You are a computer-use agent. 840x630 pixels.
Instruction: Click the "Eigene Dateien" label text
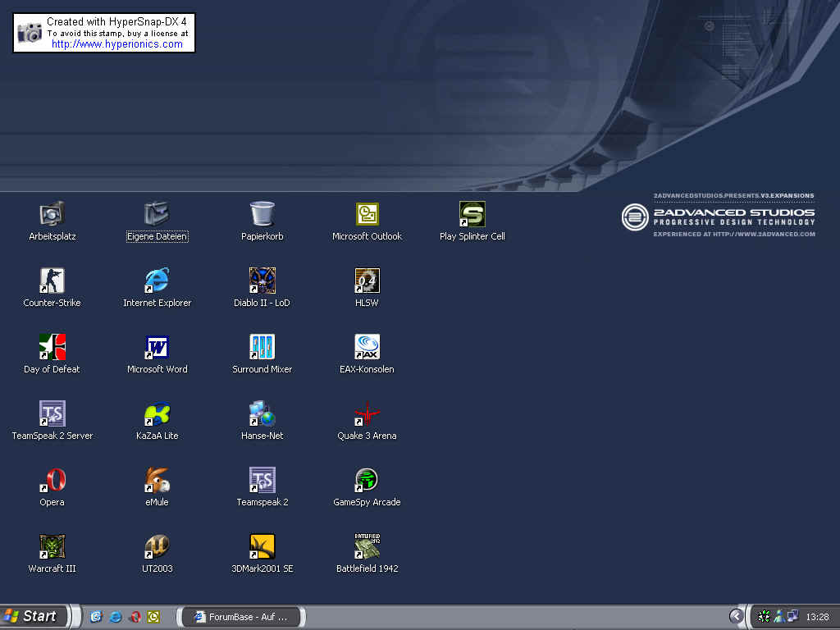coord(157,236)
